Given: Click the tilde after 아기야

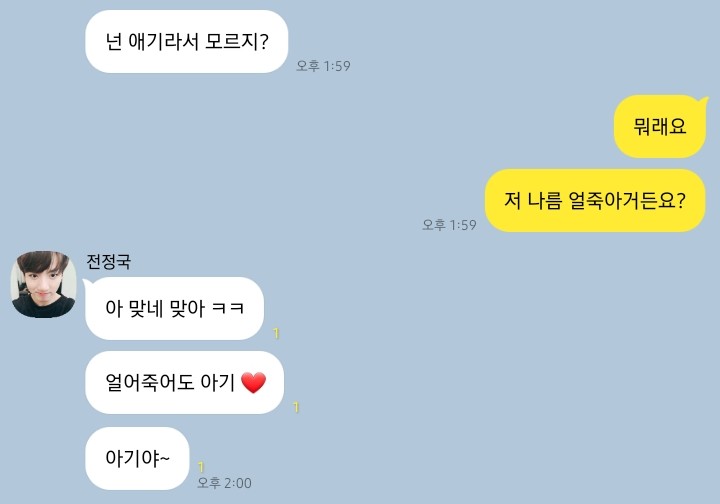Looking at the screenshot, I should 165,458.
